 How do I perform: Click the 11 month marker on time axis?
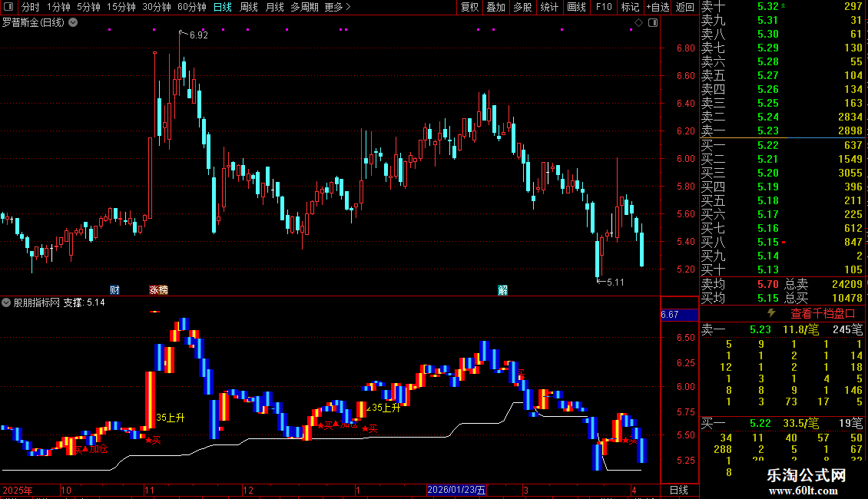tap(149, 490)
